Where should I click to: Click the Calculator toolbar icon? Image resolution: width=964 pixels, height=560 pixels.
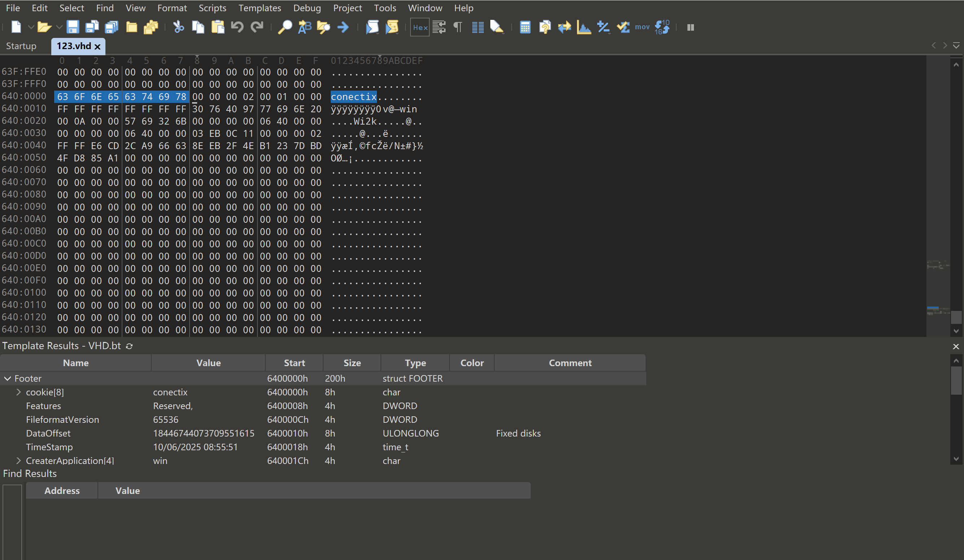[x=525, y=27]
